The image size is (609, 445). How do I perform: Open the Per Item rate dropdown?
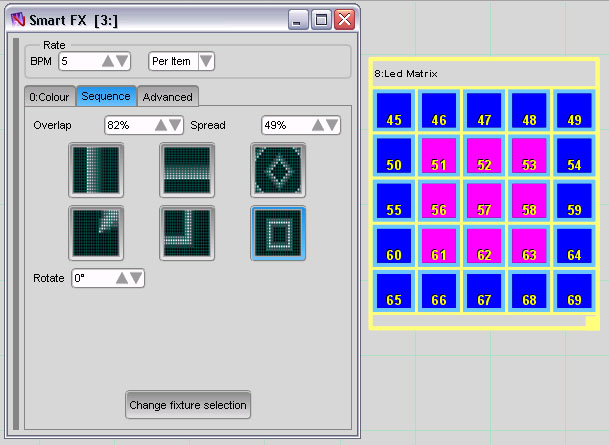[205, 61]
